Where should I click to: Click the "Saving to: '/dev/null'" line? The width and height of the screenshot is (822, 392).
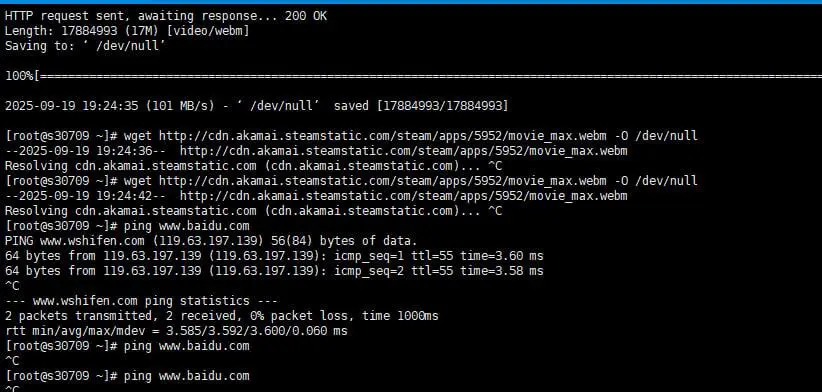[85, 46]
